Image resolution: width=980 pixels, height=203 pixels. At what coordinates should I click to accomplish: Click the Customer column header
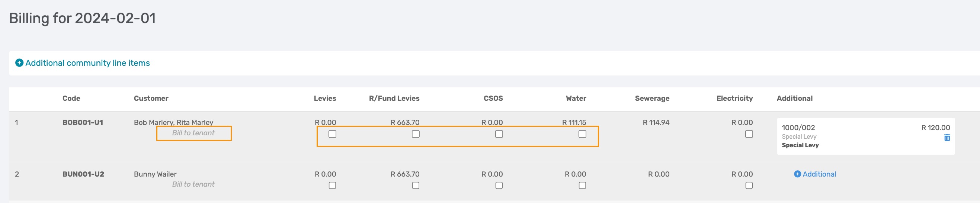pyautogui.click(x=151, y=99)
